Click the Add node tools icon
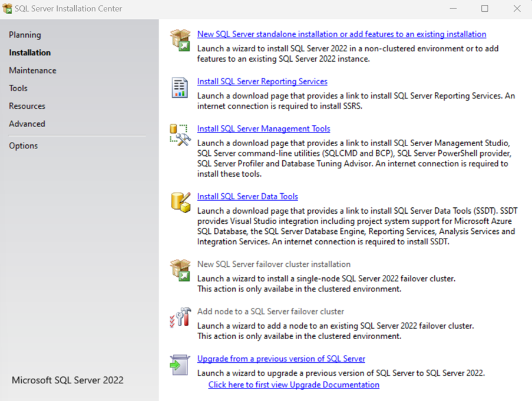The height and width of the screenshot is (401, 532). click(x=180, y=317)
